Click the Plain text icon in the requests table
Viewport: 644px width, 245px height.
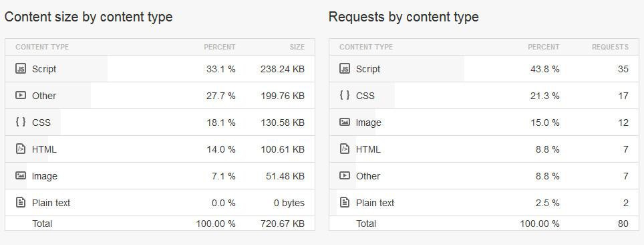click(345, 203)
